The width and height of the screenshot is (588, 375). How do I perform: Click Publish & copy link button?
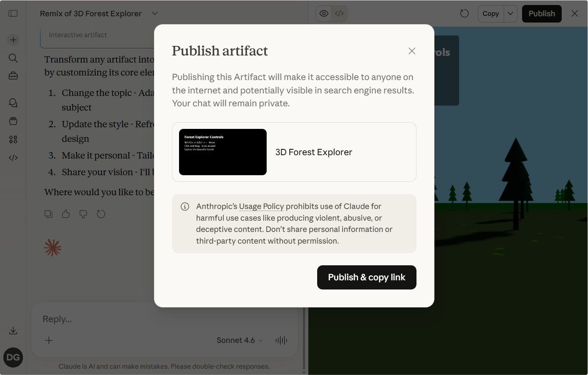click(x=367, y=277)
